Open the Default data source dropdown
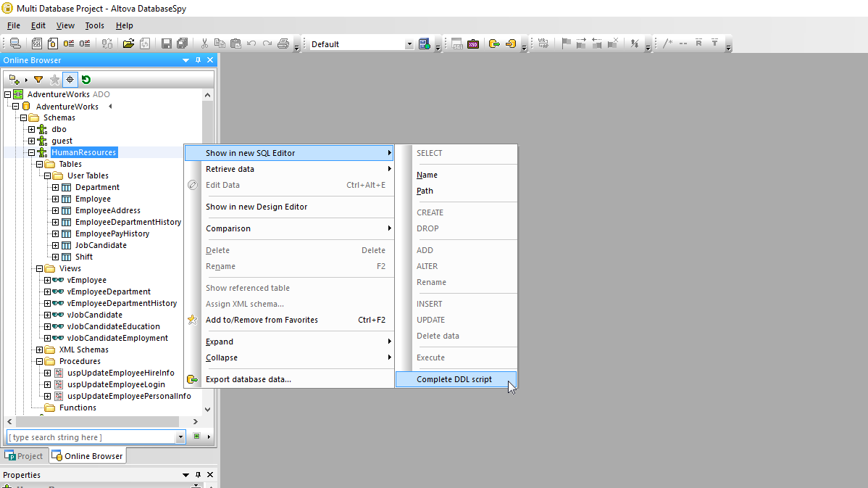The width and height of the screenshot is (868, 488). tap(409, 44)
